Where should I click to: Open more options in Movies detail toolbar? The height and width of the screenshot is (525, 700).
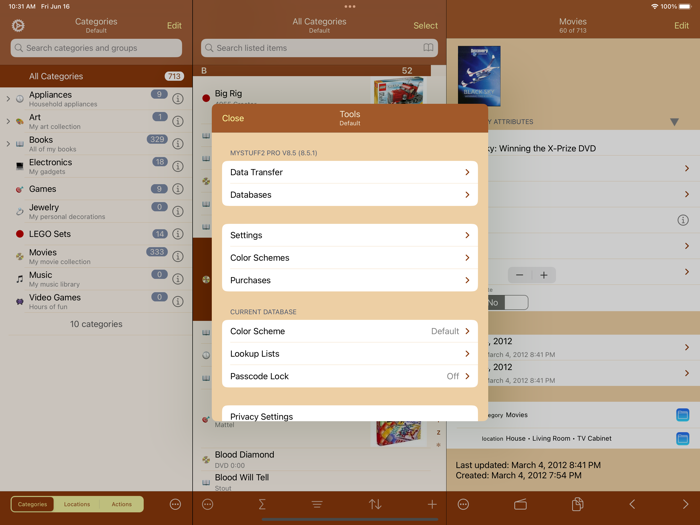click(x=463, y=504)
